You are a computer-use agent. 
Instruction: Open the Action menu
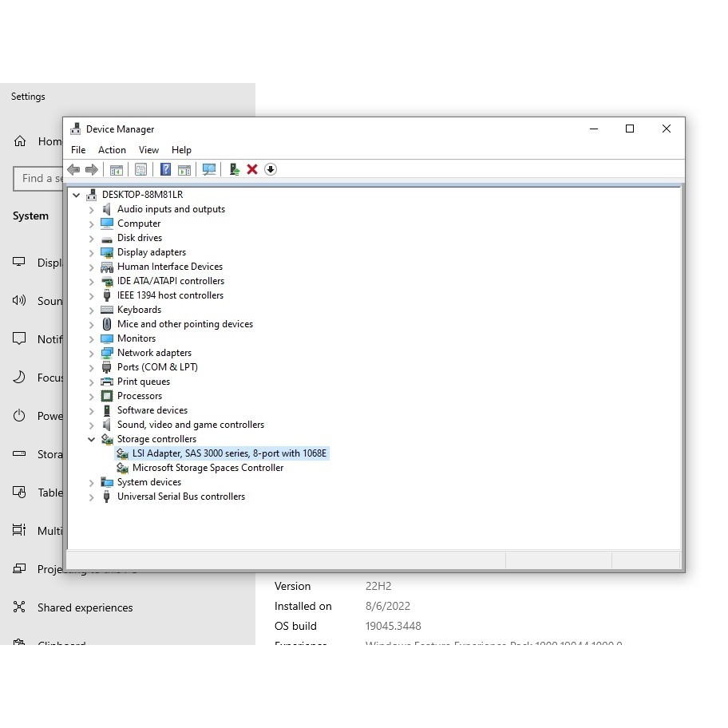coord(112,150)
